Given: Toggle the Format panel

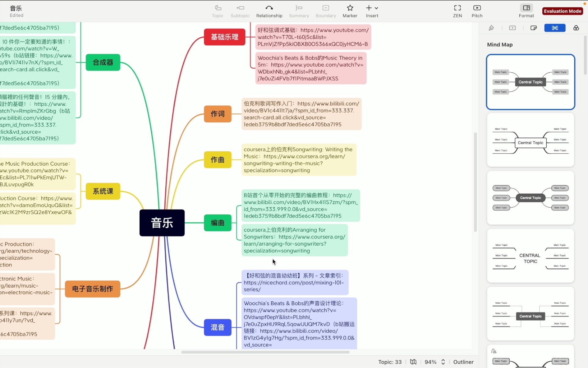Looking at the screenshot, I should pos(526,11).
